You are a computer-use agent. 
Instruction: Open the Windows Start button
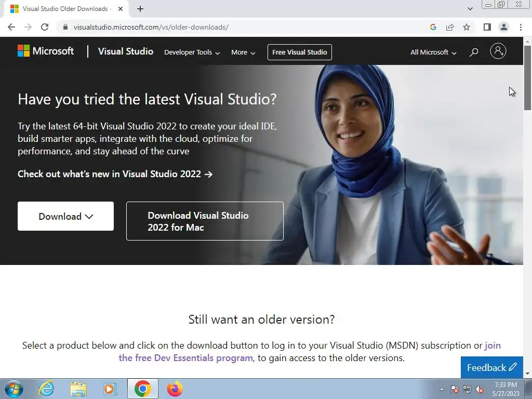point(14,389)
